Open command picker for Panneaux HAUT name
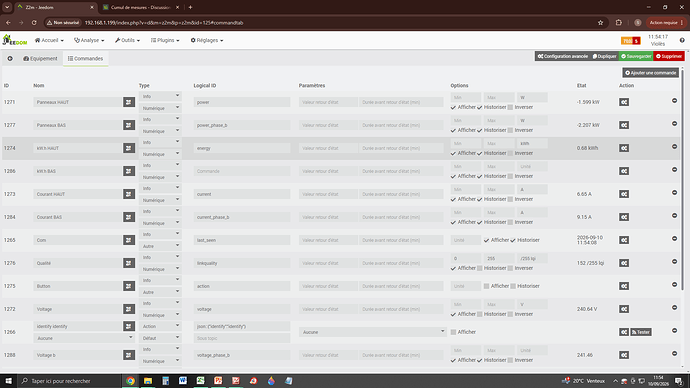The height and width of the screenshot is (388, 690). click(x=128, y=102)
